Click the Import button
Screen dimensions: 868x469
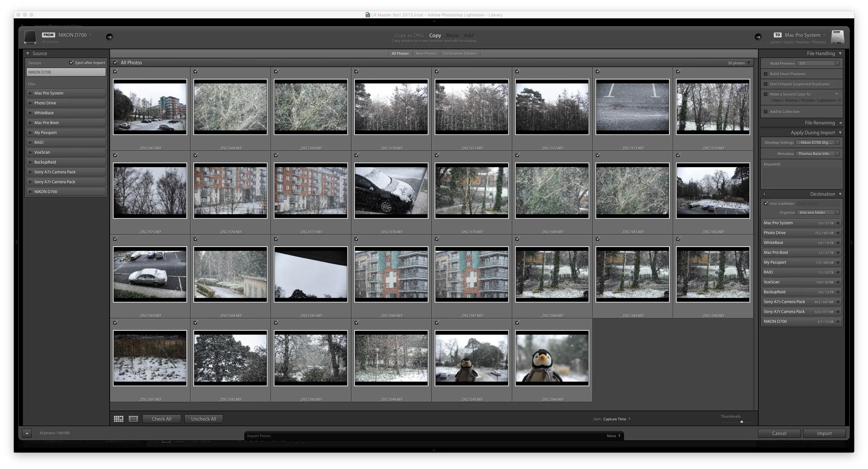click(824, 433)
